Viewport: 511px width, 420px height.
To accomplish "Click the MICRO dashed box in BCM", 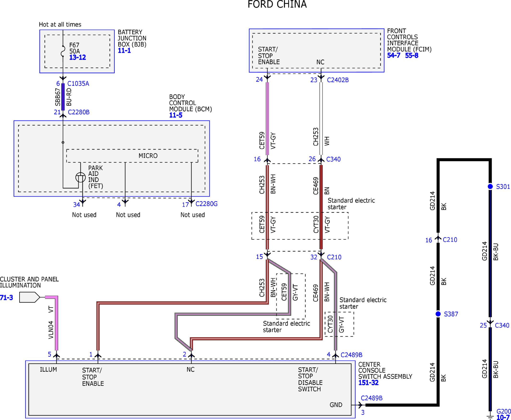I will pos(132,156).
